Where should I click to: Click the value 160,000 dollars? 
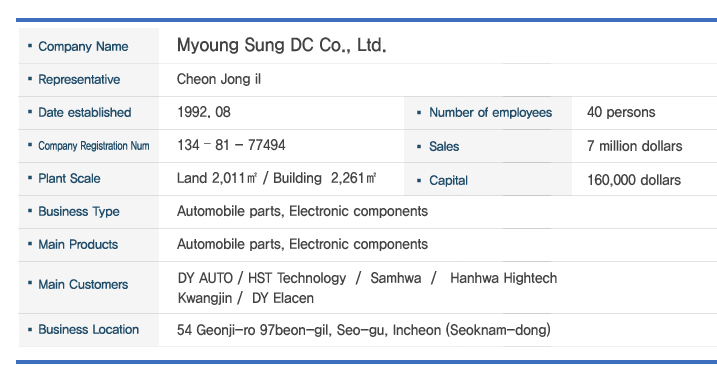(x=634, y=180)
